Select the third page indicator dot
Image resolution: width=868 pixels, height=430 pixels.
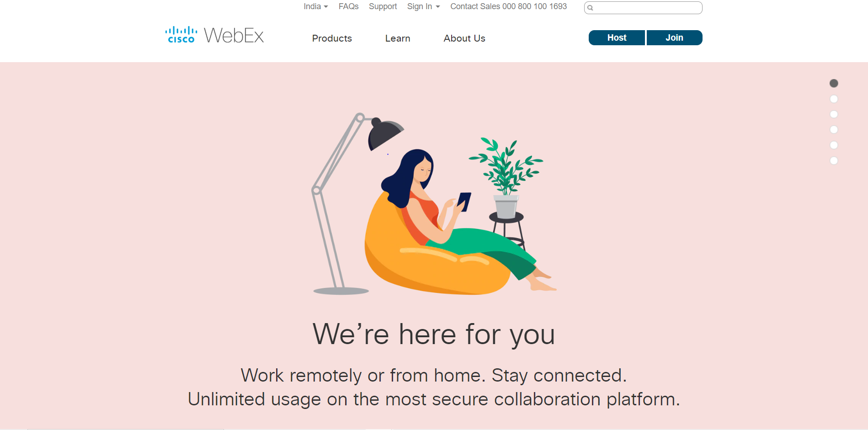(x=834, y=114)
